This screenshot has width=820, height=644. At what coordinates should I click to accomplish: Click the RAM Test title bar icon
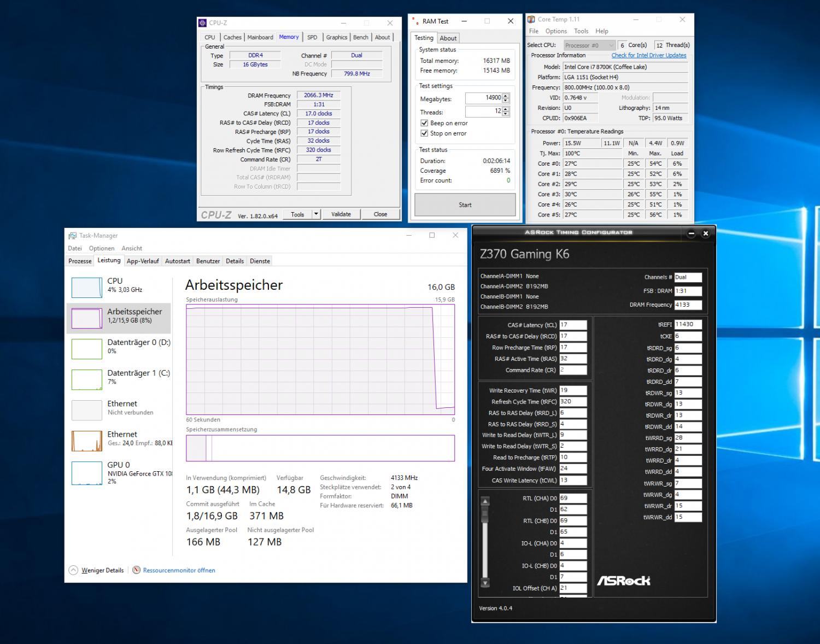(x=414, y=21)
